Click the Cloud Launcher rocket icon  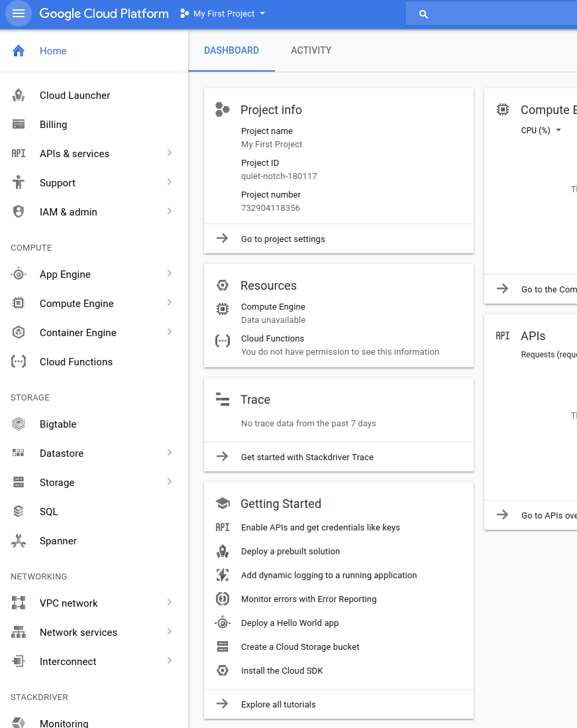coord(19,95)
